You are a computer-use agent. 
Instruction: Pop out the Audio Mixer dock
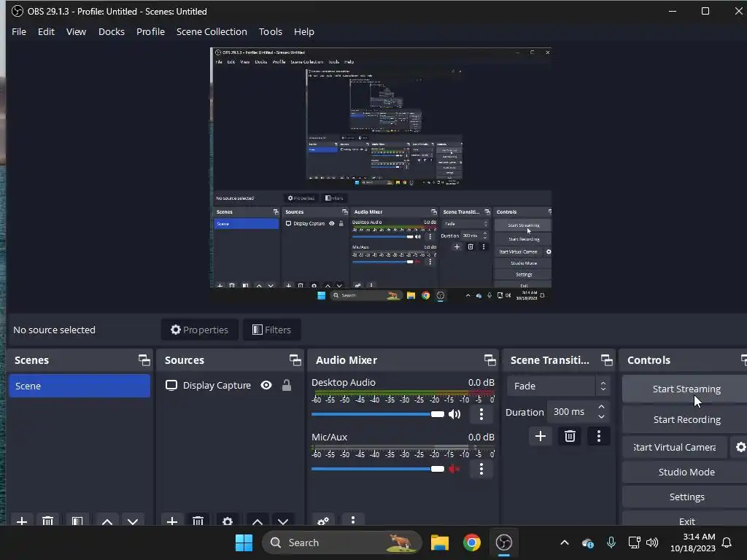[489, 360]
